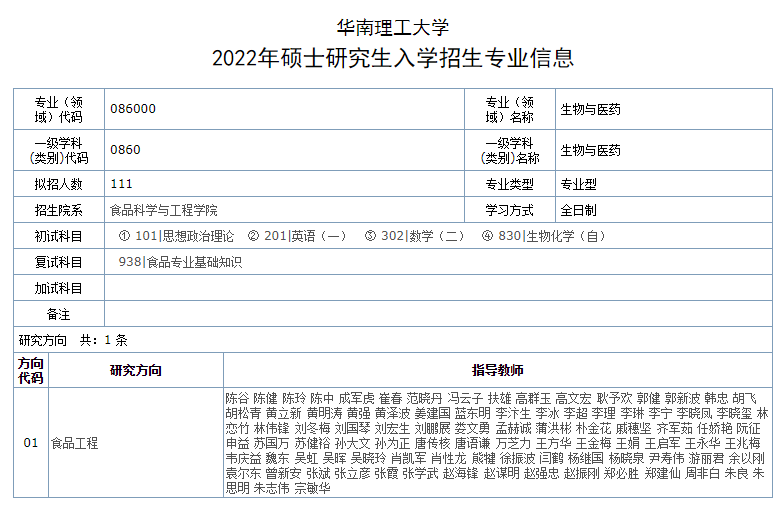
Task: Click exam subject 101|思想政治理论
Action: (x=184, y=236)
